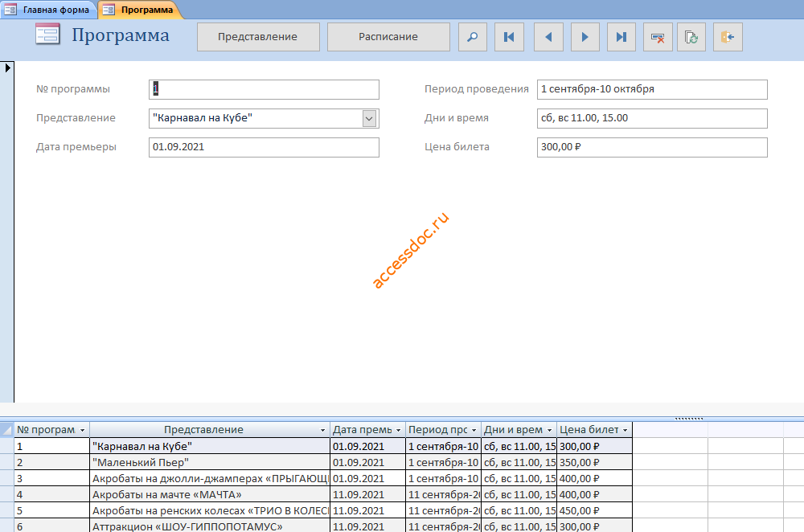Click into the Период проведения field

[652, 89]
